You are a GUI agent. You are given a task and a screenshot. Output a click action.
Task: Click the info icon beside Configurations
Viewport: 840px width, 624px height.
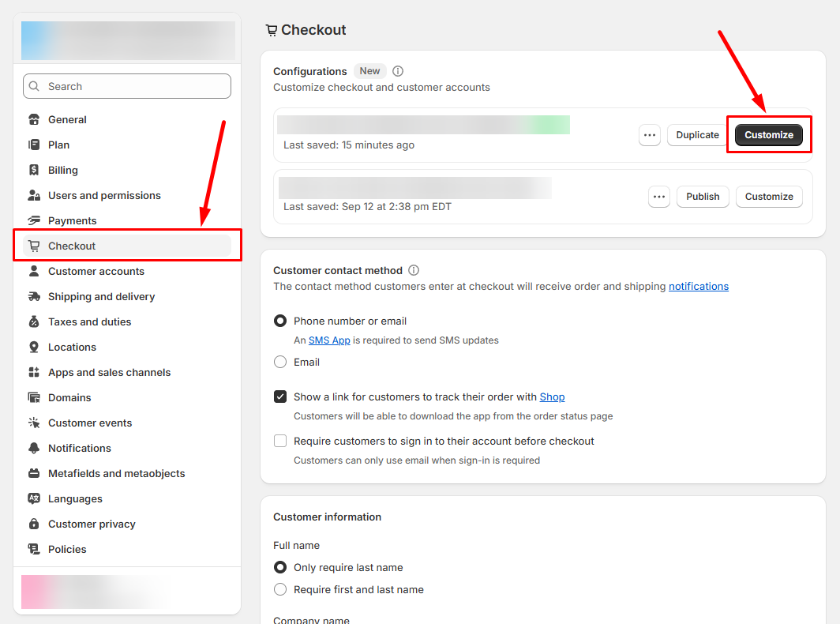click(x=398, y=71)
